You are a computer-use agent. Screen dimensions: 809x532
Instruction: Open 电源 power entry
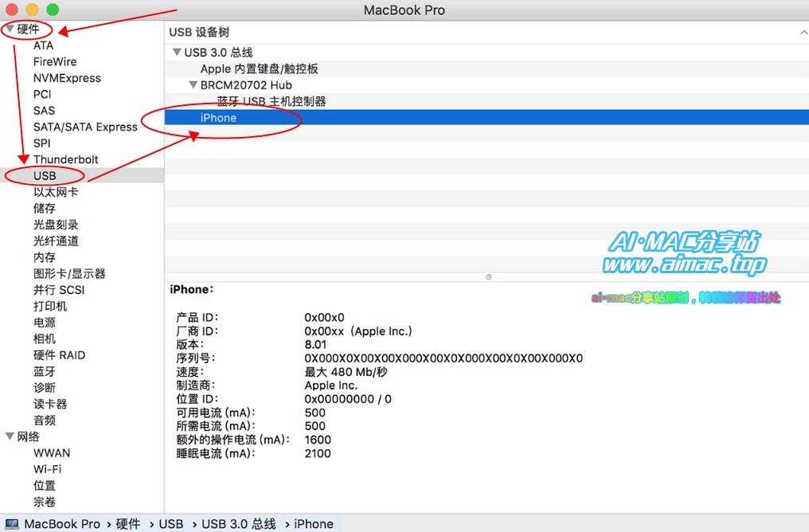[x=45, y=322]
